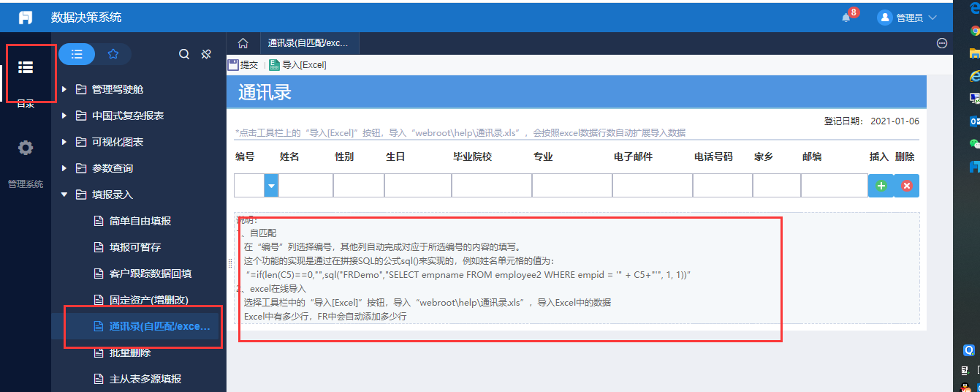Click the 登记日期 2021-01-06 text
Screen dimensions: 980x392
pyautogui.click(x=872, y=121)
